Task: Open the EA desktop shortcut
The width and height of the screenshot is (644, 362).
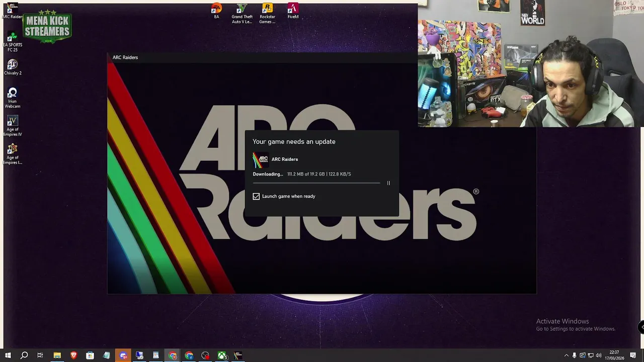Action: (x=216, y=11)
